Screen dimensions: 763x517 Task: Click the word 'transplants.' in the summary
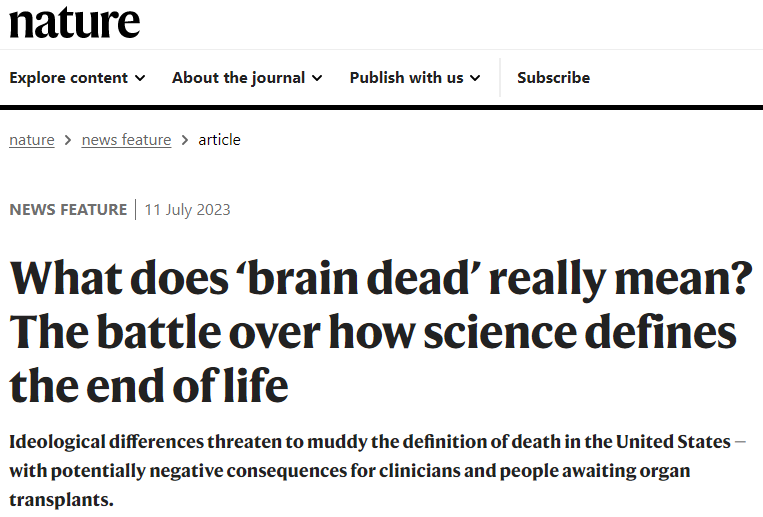61,498
